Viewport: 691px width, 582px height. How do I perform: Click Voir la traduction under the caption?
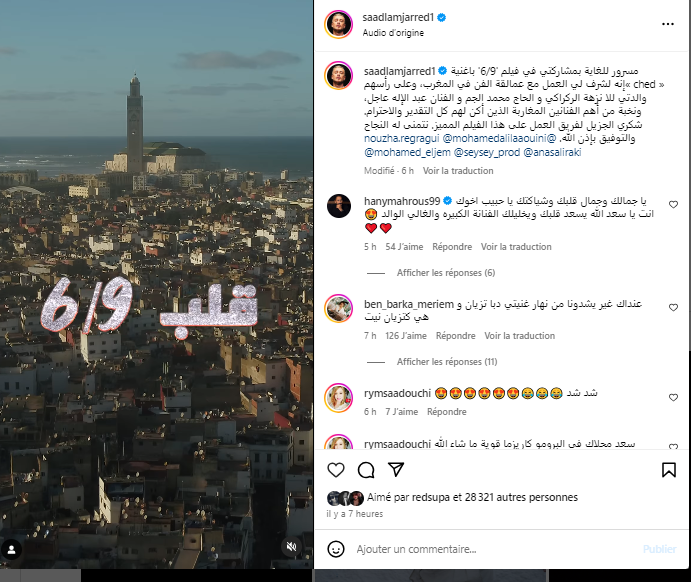458,171
